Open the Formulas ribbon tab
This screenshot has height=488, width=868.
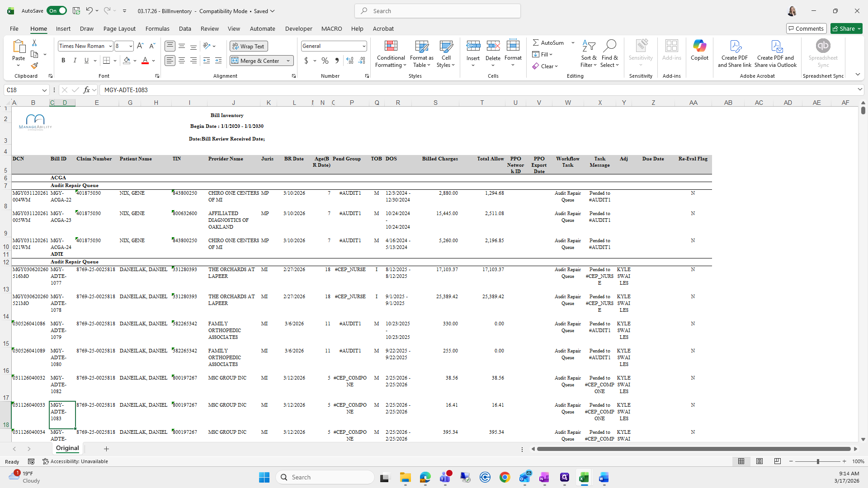point(157,28)
